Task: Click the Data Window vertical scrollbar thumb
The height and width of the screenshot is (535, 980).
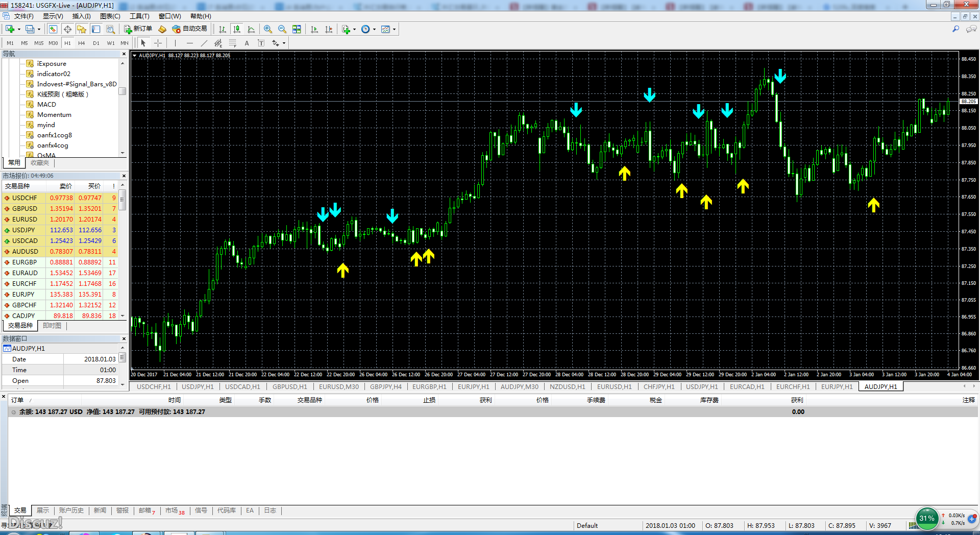Action: click(122, 357)
